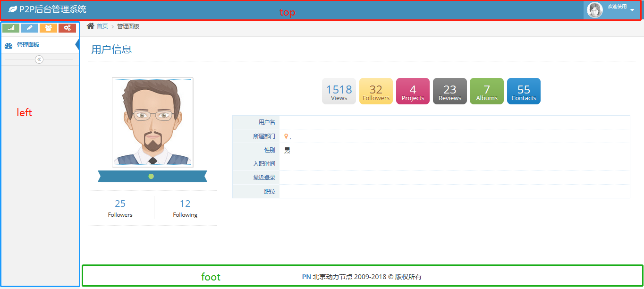Click the red gears settings shortcut button
The image size is (644, 289).
coord(67,28)
